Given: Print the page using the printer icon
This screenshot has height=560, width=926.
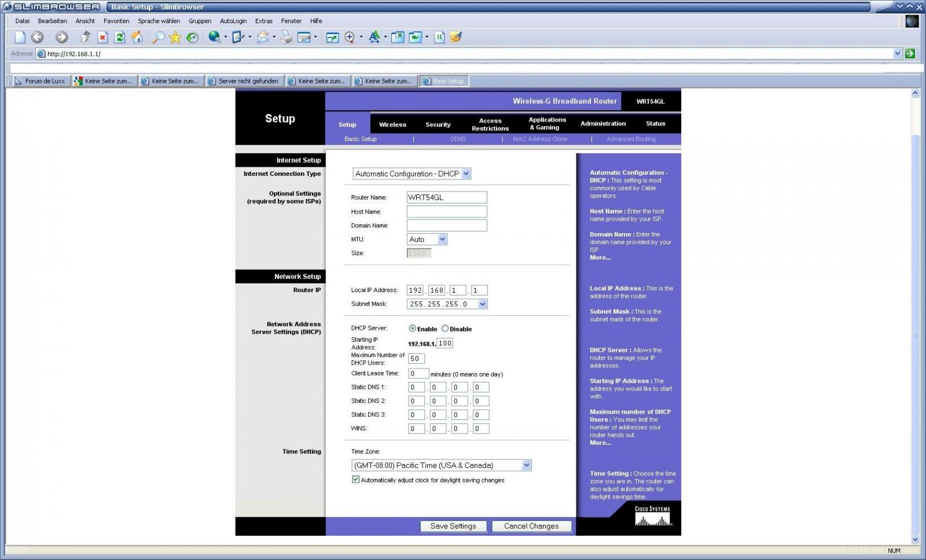Looking at the screenshot, I should [x=286, y=37].
